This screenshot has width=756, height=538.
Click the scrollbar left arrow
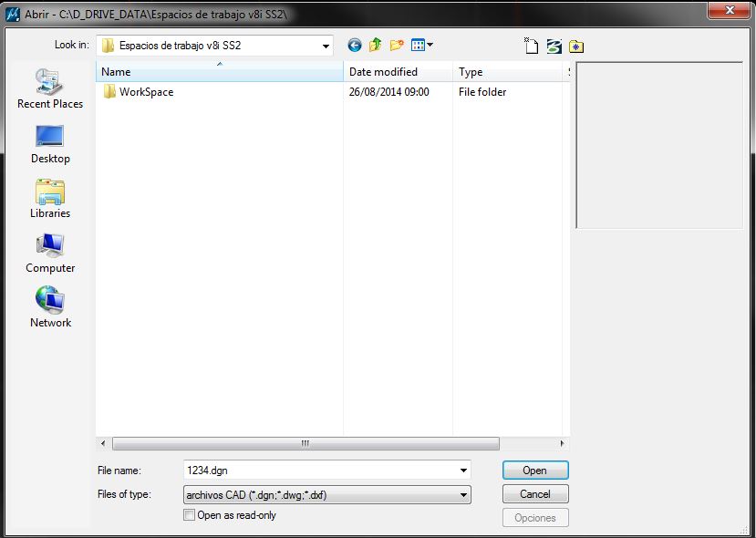coord(103,443)
